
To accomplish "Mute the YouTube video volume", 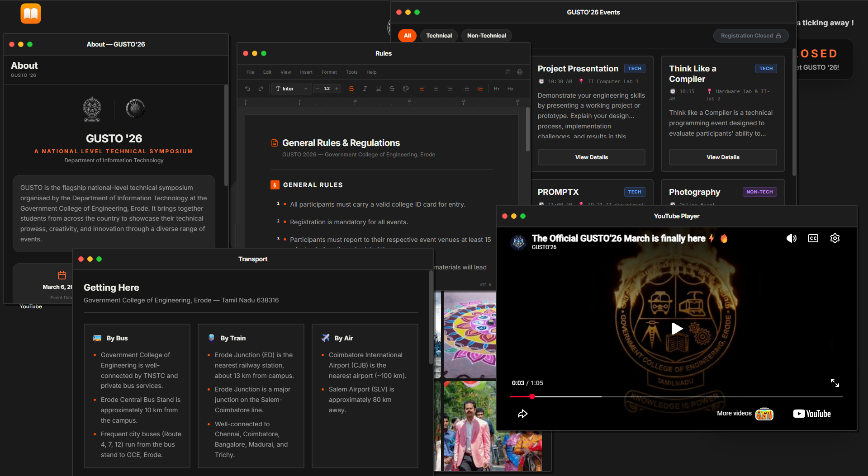I will click(x=792, y=238).
